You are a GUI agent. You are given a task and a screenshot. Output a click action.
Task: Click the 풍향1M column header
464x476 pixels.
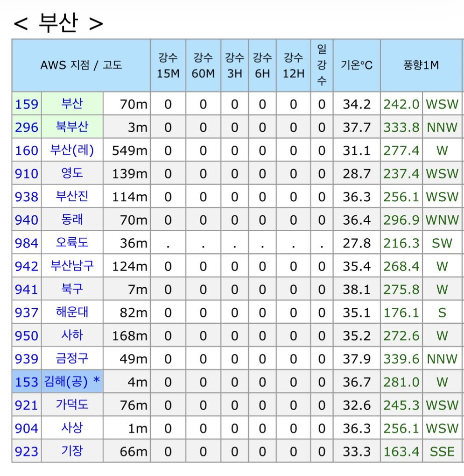421,65
